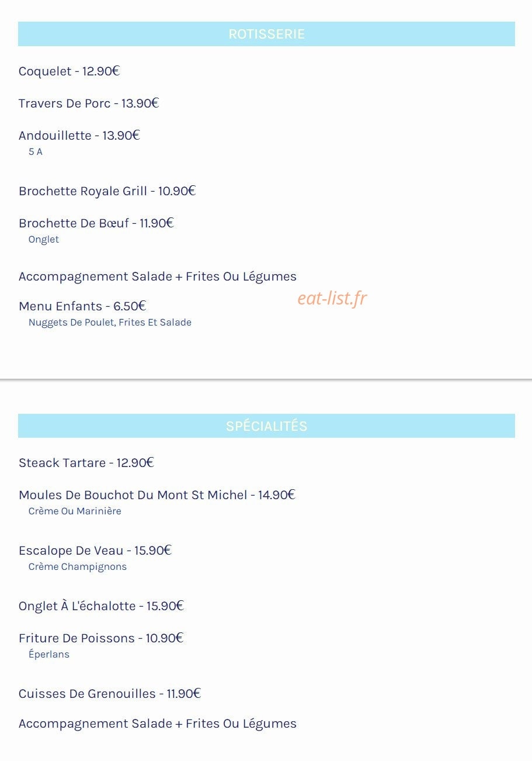
Task: Select the Steack Tartare item
Action: point(86,463)
